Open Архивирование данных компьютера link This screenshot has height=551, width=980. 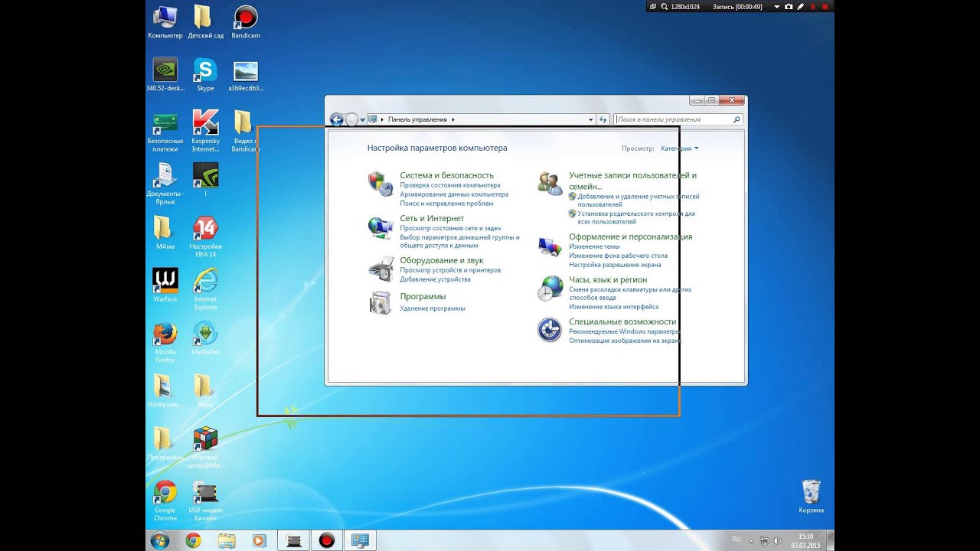[454, 194]
